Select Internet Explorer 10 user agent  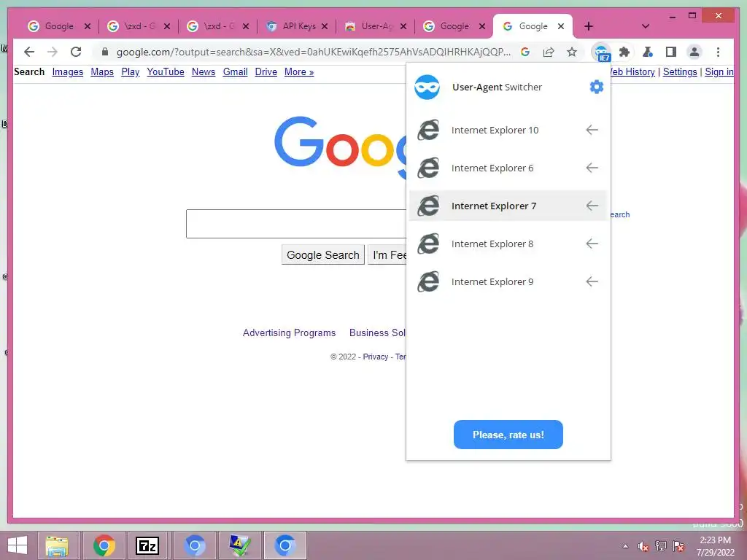point(508,130)
